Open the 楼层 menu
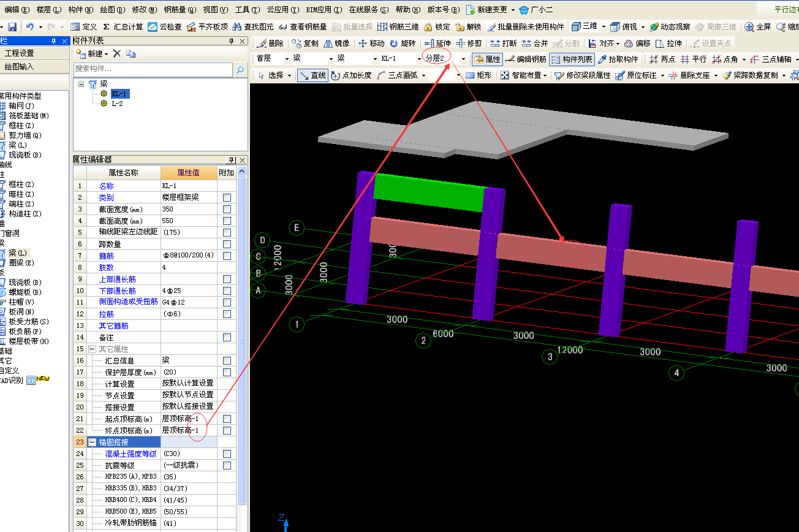 point(48,10)
